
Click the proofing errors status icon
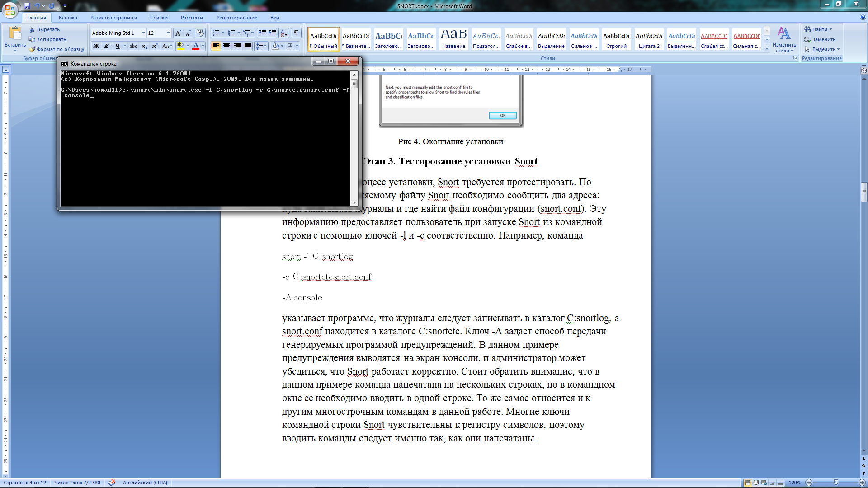coord(112,483)
